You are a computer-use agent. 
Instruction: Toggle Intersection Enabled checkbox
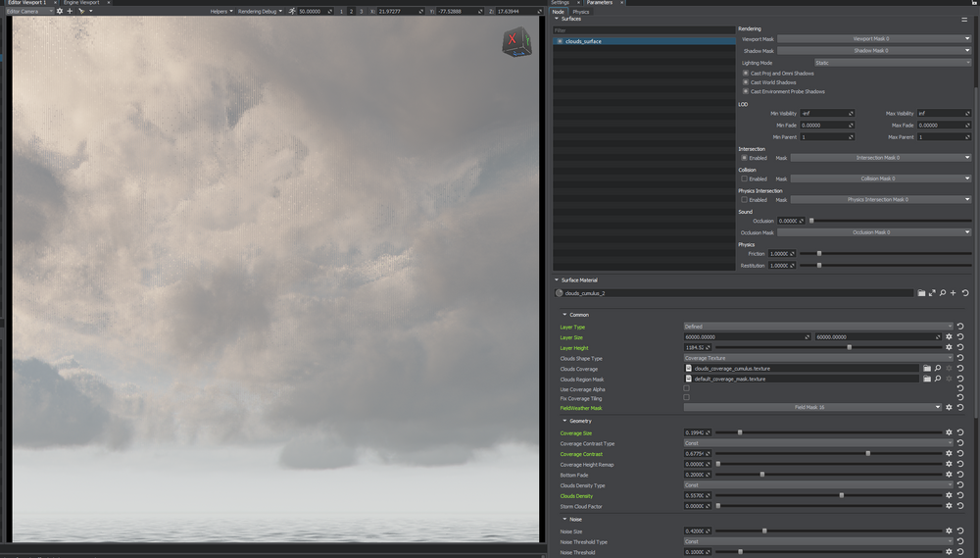(x=744, y=158)
